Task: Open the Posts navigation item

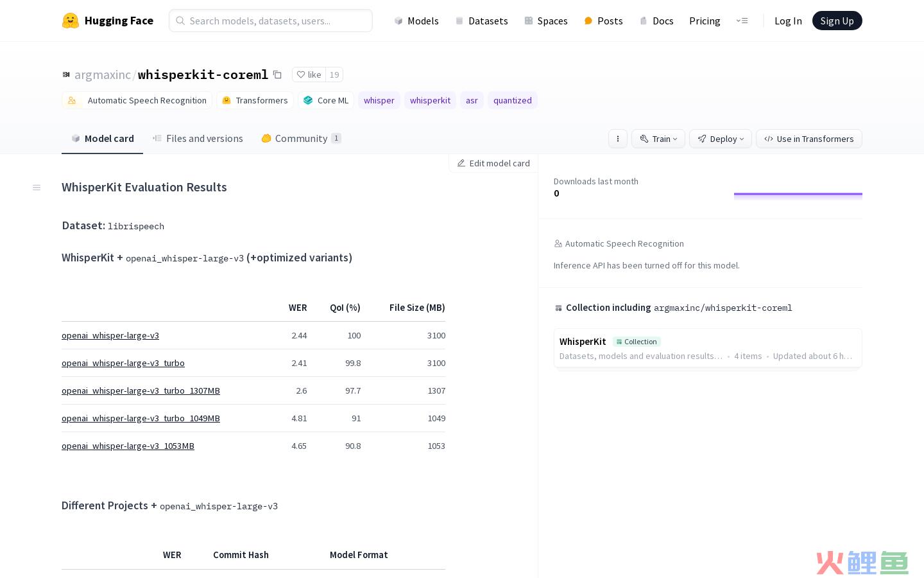Action: pyautogui.click(x=603, y=21)
